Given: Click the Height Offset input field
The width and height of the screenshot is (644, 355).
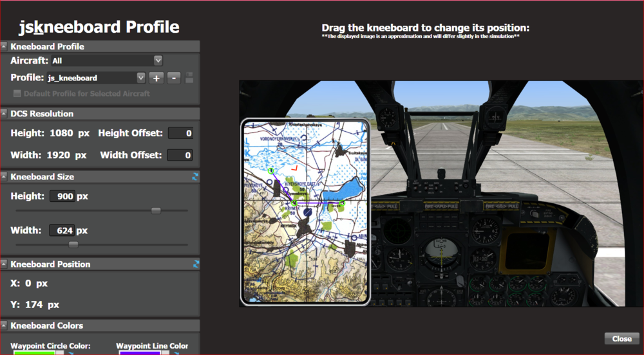Looking at the screenshot, I should pyautogui.click(x=180, y=133).
